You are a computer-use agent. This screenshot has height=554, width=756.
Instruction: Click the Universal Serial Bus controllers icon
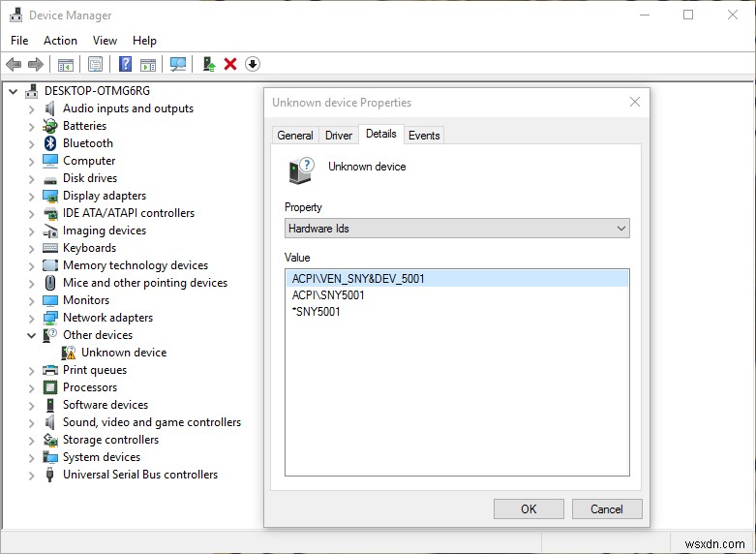pyautogui.click(x=49, y=475)
